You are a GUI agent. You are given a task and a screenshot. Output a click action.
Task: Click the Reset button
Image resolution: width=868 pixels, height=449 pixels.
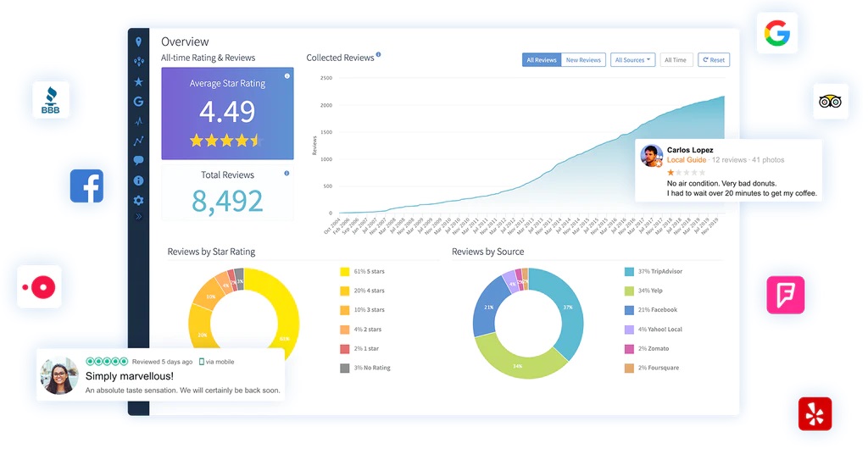[x=714, y=59]
